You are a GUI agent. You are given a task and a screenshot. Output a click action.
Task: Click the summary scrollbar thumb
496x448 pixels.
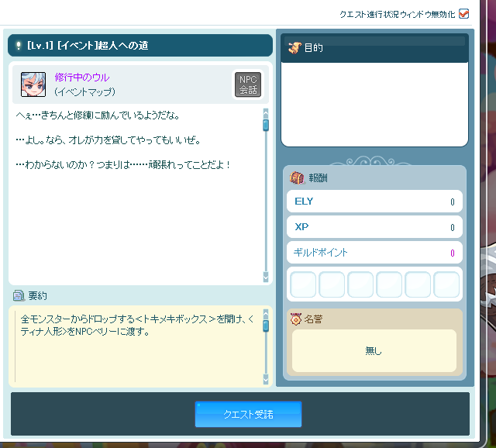point(266,326)
